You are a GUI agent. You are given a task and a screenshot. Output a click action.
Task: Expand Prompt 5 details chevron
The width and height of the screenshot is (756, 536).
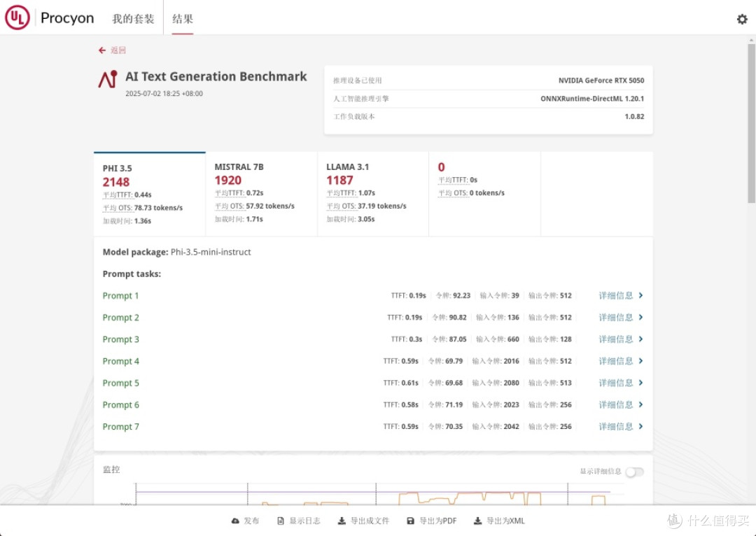click(640, 383)
